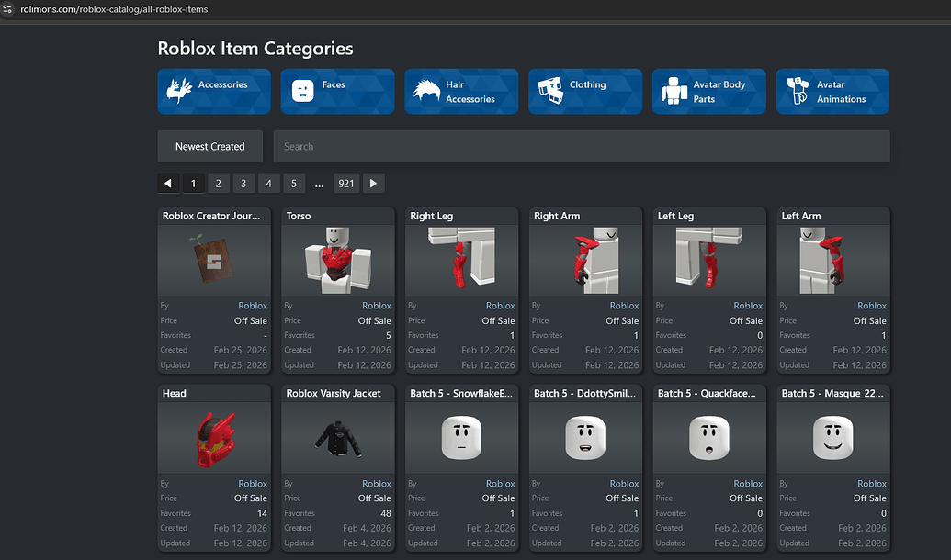Click the site info icon beside the URL
This screenshot has width=951, height=560.
7,9
